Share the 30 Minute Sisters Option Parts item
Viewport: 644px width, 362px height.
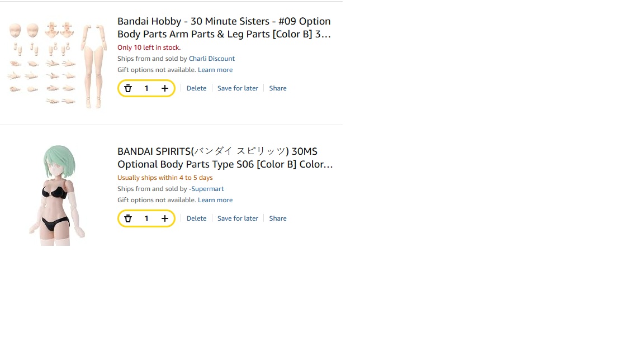(x=278, y=88)
